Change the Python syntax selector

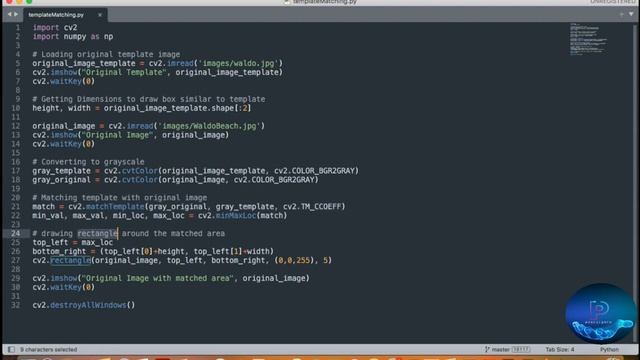609,349
